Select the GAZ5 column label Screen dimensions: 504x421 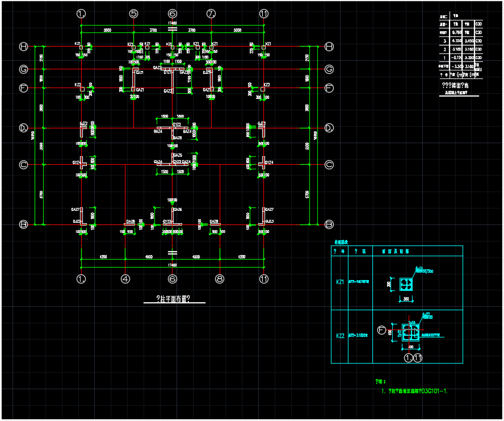pyautogui.click(x=178, y=155)
